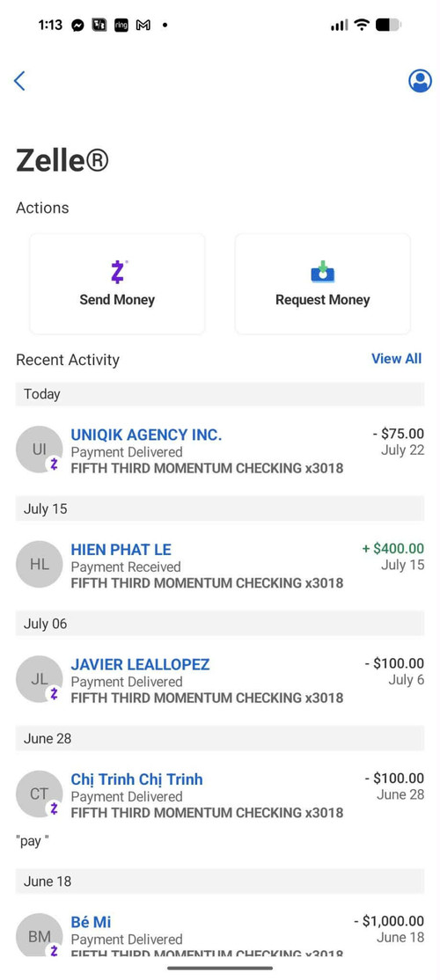Tap the CT avatar circle
The height and width of the screenshot is (980, 440).
[40, 794]
